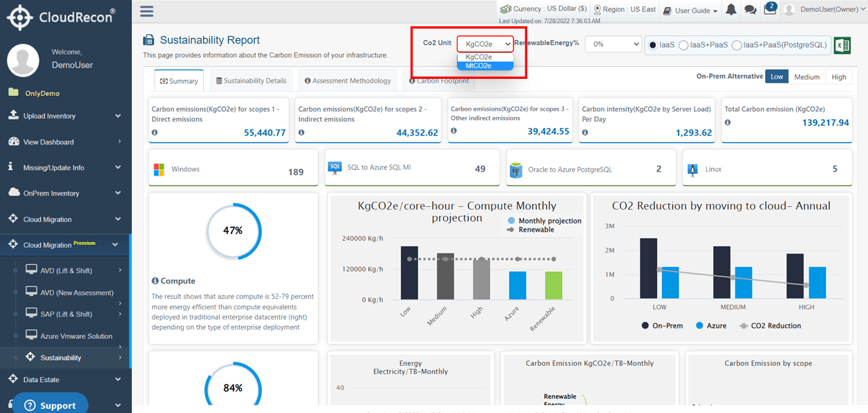Select the IaaS+PaaS(PostgreSQL) radio button
This screenshot has height=413, width=868.
[737, 45]
